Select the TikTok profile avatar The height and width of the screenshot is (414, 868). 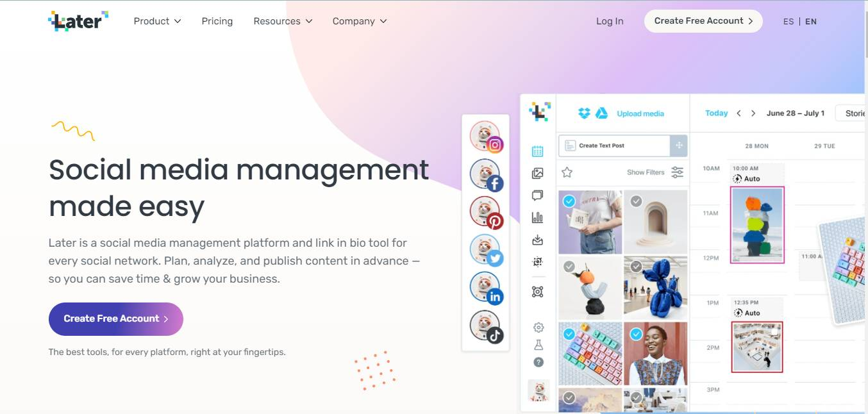pos(485,326)
